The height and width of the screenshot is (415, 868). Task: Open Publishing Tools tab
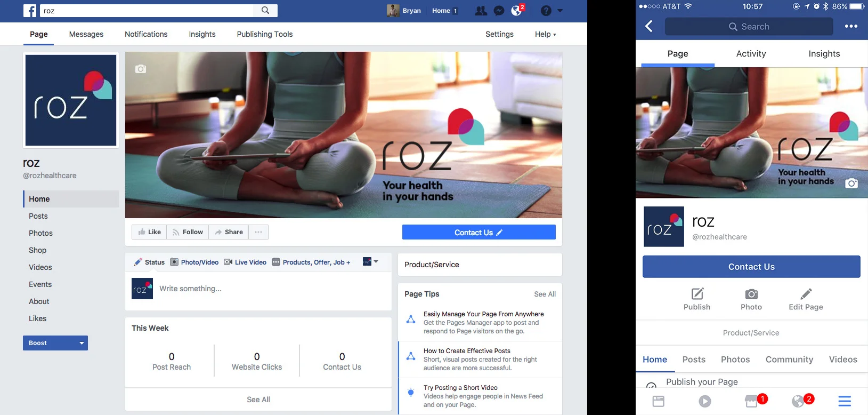pos(265,34)
